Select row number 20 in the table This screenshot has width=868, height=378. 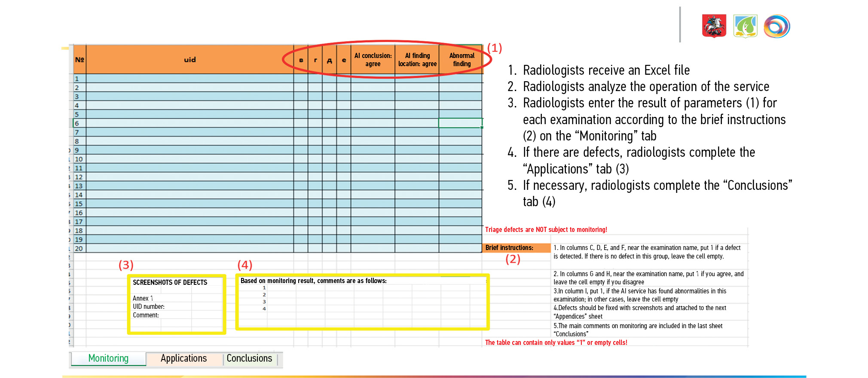point(79,248)
